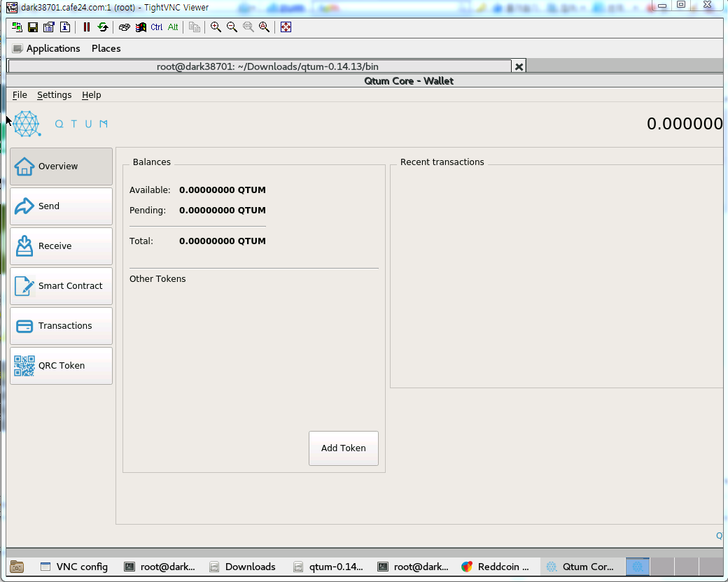Show the Connection info icon

point(65,27)
